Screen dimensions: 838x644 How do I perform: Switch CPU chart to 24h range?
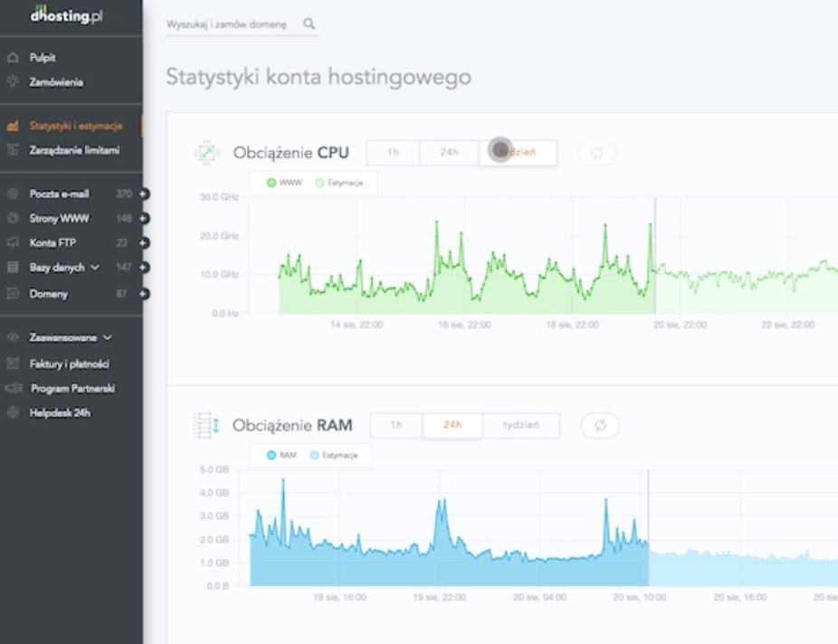click(x=449, y=152)
